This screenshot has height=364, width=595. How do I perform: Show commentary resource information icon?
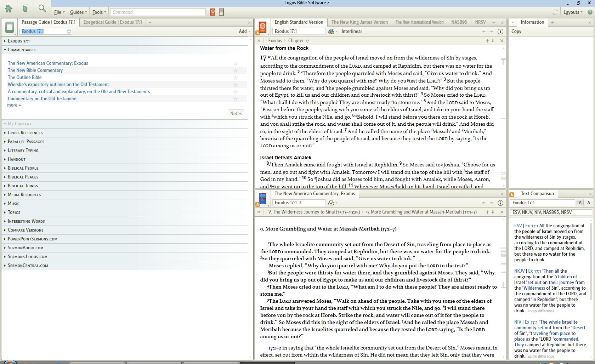[x=500, y=203]
